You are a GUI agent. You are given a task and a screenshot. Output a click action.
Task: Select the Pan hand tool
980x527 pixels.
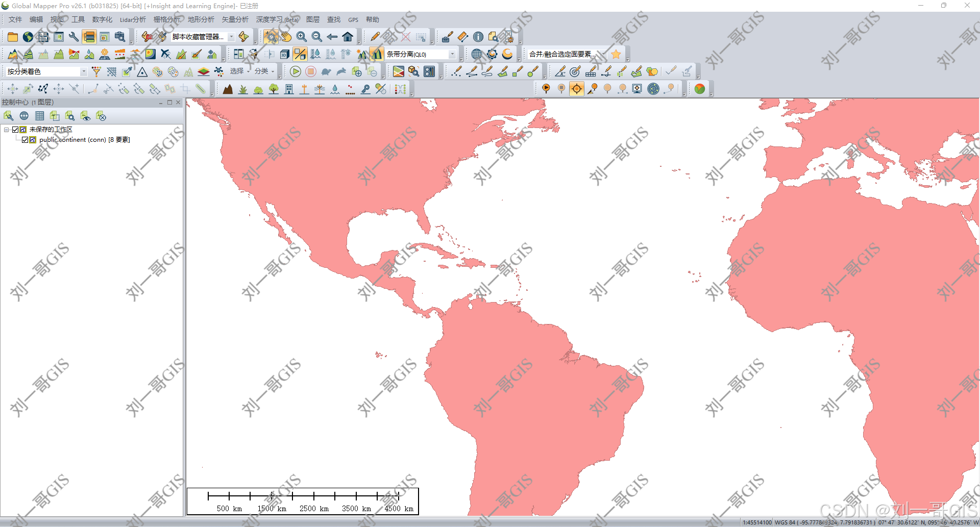point(286,37)
